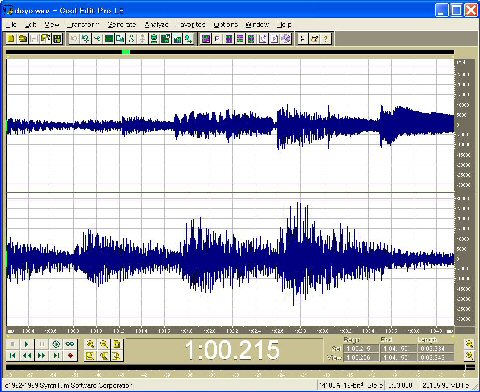The image size is (480, 392).
Task: Click the circled Play to End button
Action: 56,344
